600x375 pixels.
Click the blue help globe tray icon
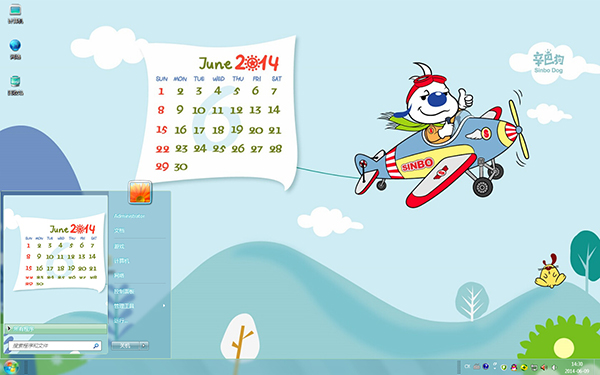486,366
